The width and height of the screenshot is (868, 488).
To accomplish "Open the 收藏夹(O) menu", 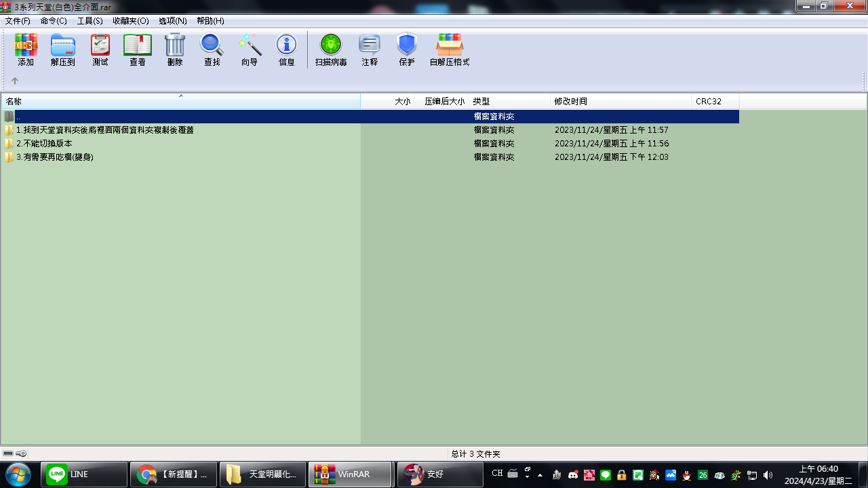I will [131, 21].
